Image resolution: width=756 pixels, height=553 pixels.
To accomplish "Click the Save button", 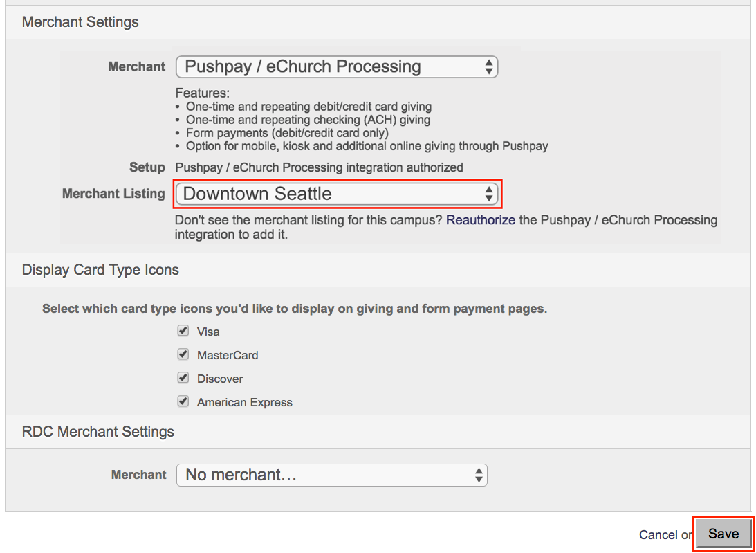I will click(723, 533).
